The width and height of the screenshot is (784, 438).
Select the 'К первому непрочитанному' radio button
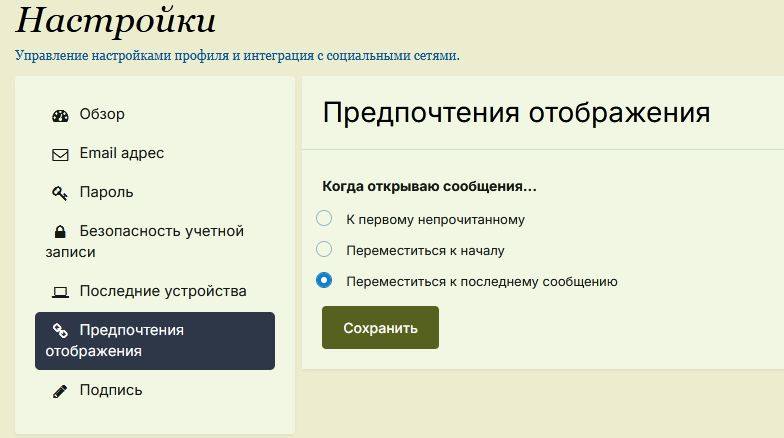(x=324, y=219)
